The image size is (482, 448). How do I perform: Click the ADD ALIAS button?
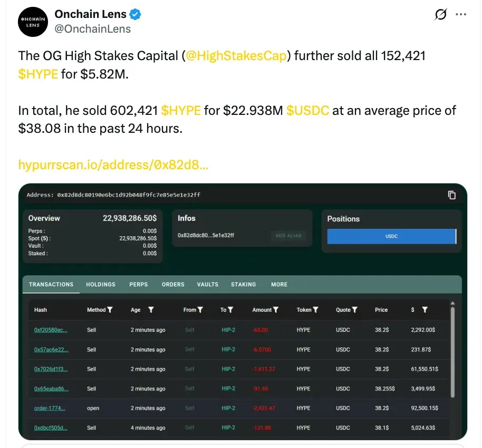[x=288, y=236]
